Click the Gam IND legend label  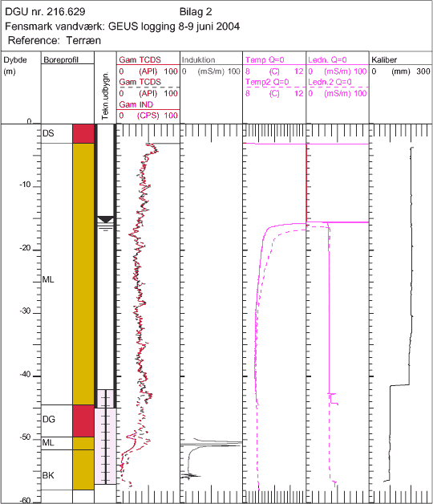[x=136, y=104]
